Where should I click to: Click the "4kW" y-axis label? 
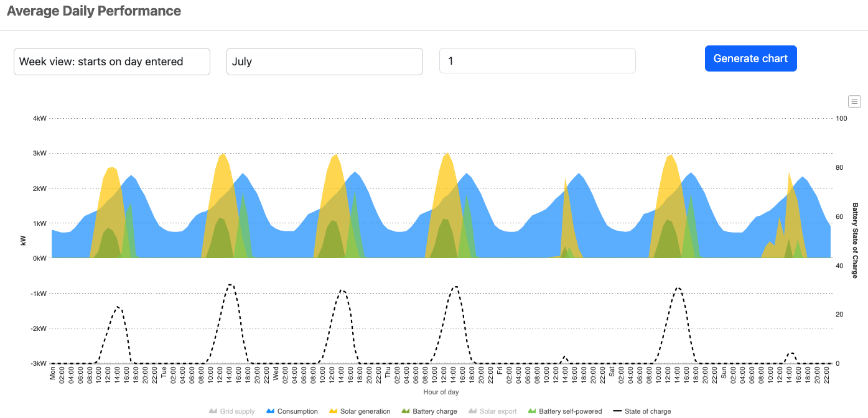pos(40,118)
